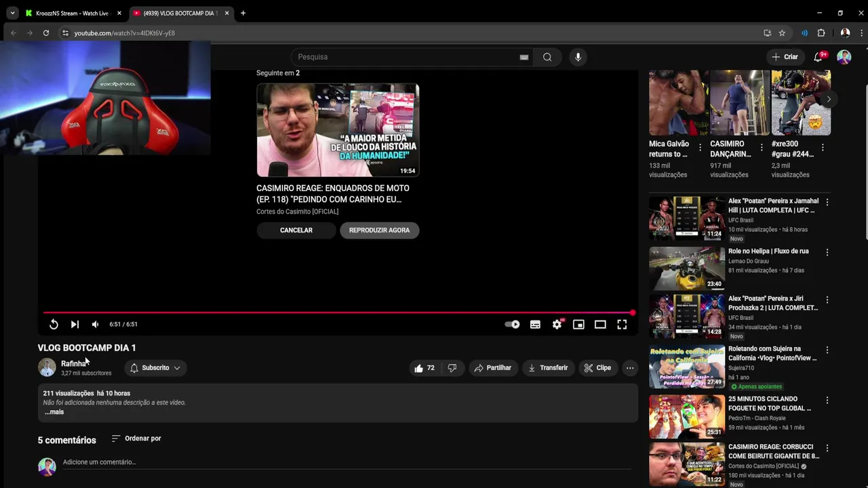This screenshot has height=488, width=868.
Task: Click the search magnifier button
Action: pyautogui.click(x=547, y=57)
